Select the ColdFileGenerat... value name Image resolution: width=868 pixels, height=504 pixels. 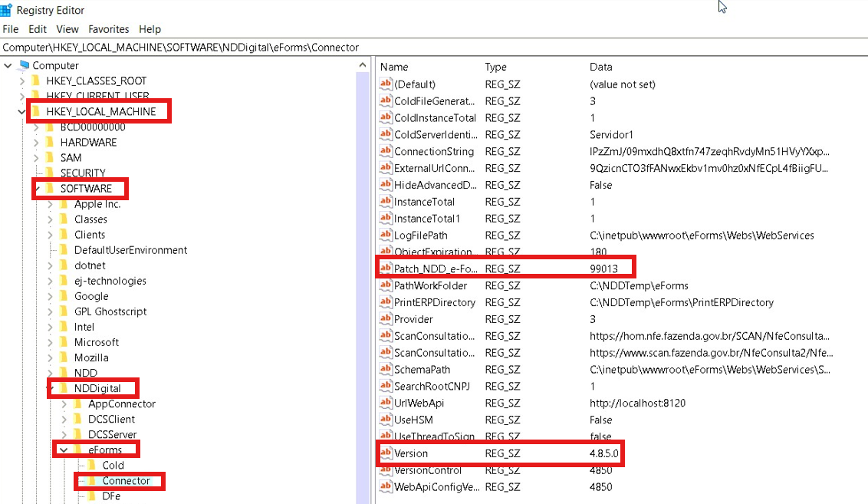click(x=434, y=100)
